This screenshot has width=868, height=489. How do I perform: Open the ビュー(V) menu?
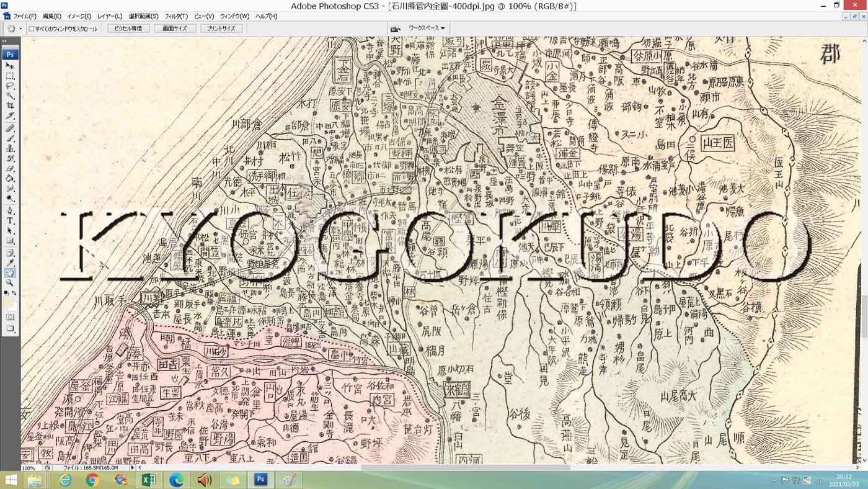click(204, 16)
